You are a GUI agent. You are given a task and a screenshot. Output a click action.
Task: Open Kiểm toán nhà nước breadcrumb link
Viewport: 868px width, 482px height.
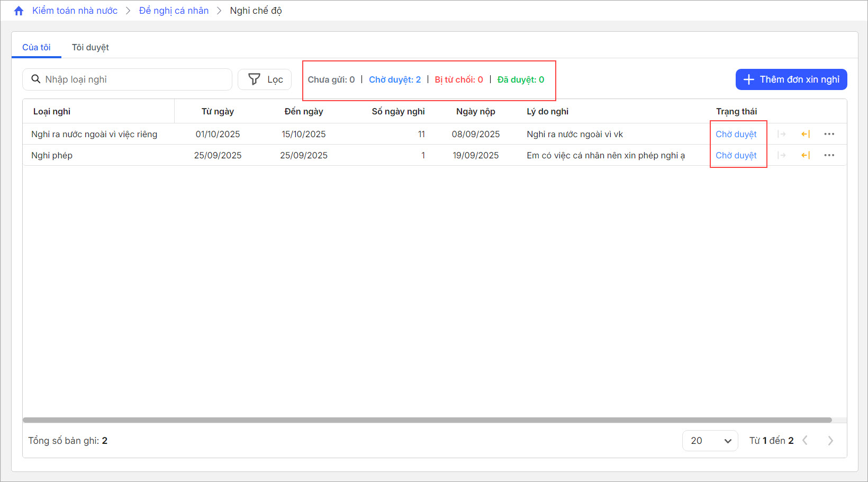(x=75, y=11)
